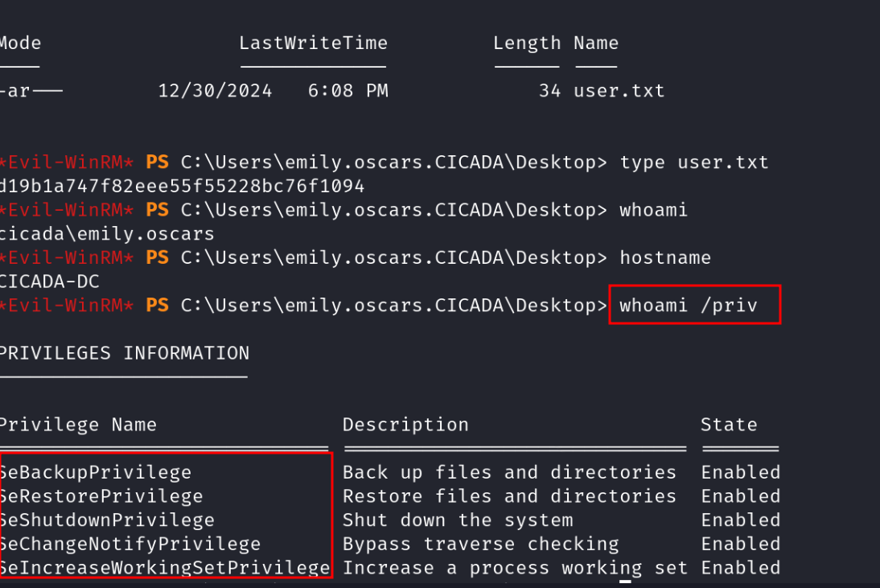Click the user.txt file name in listing
This screenshot has width=880, height=588.
tap(619, 91)
